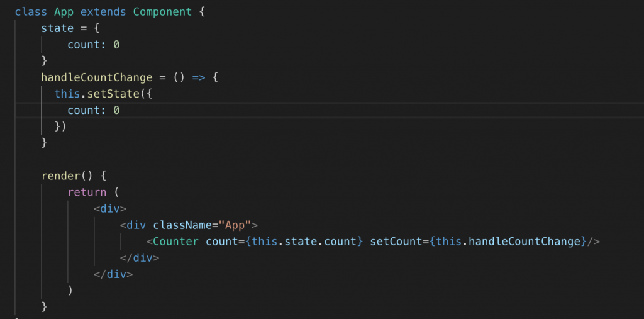
Task: Click the 'return' keyword
Action: (87, 193)
